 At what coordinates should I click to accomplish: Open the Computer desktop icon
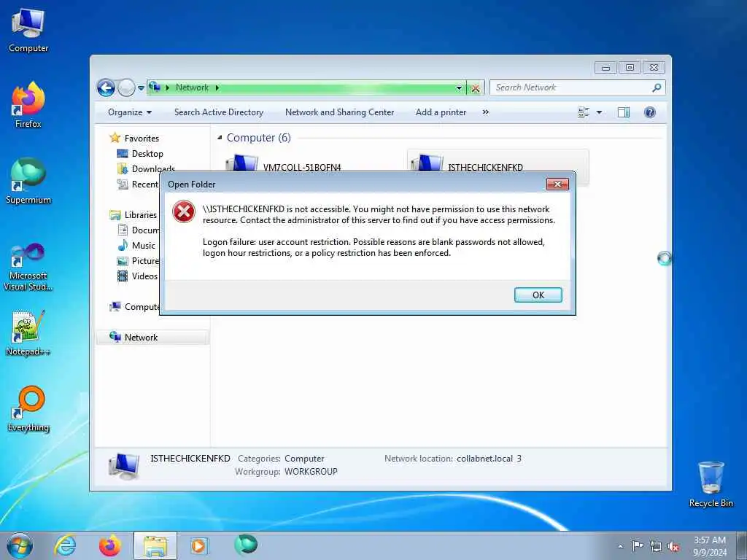point(28,31)
